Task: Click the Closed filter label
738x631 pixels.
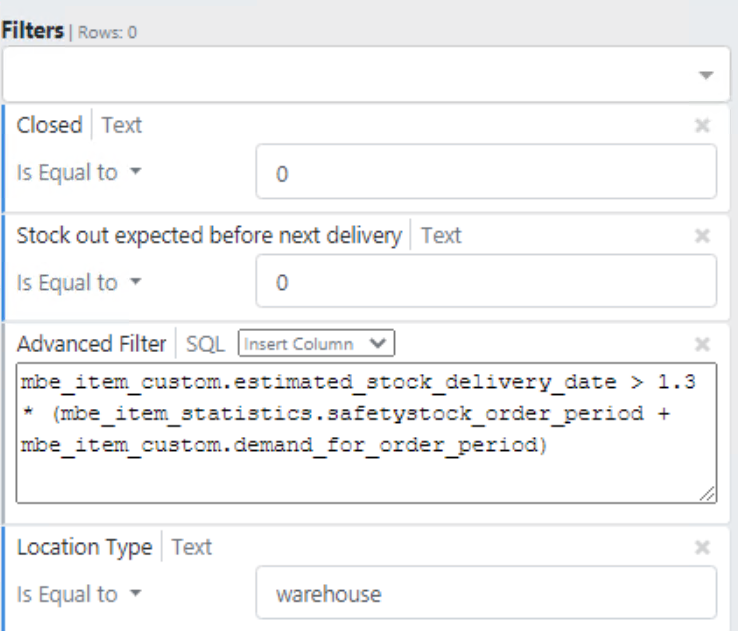Action: [49, 126]
